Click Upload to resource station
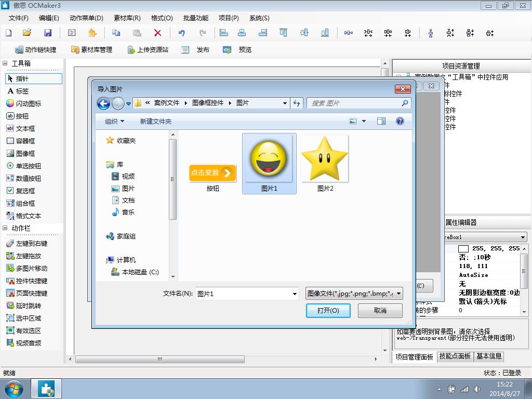Screen dimensions: 532x399 pos(148,50)
